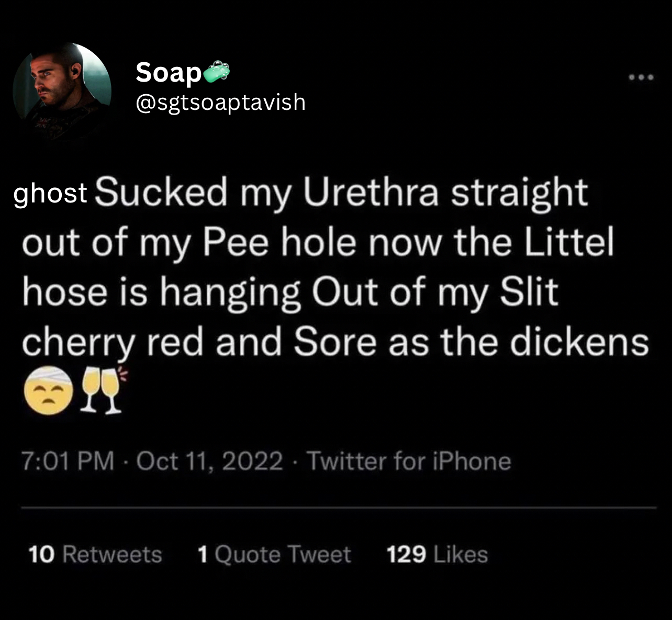The width and height of the screenshot is (672, 620).
Task: Click the Oct 11, 2022 date
Action: coord(209,461)
